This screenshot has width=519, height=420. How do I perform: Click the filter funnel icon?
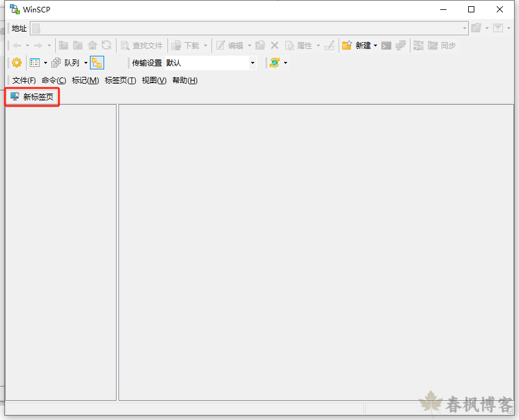point(498,28)
